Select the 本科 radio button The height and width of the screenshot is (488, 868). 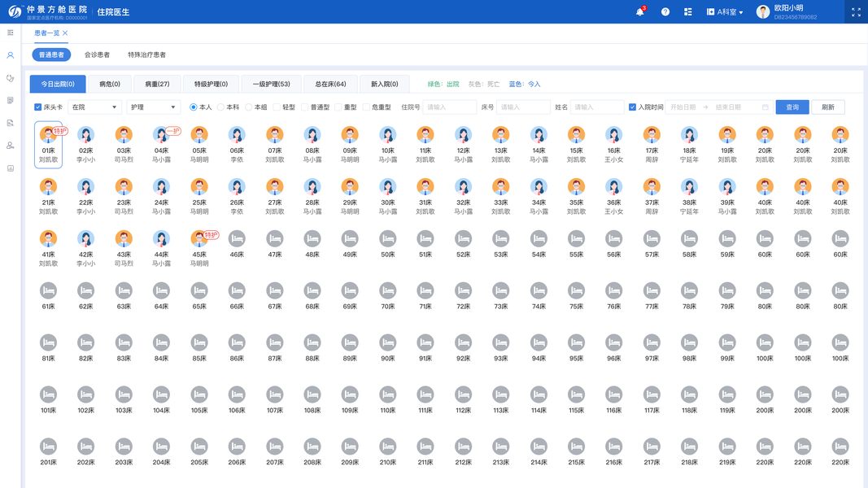(x=220, y=107)
